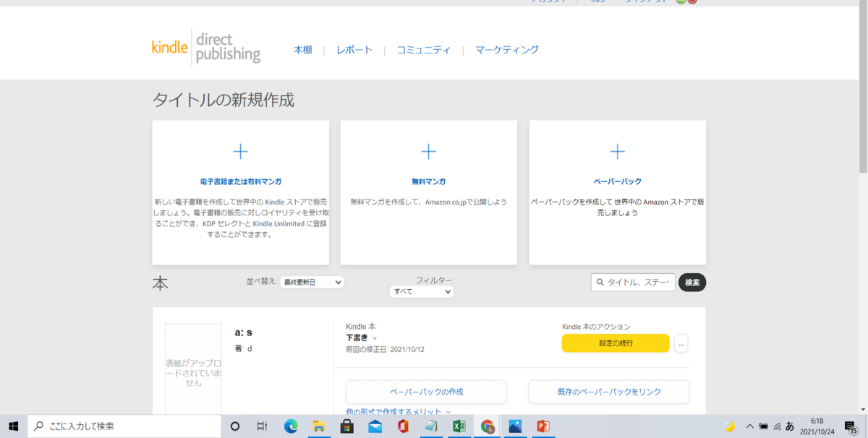Click the green smiley feedback icon
Image resolution: width=868 pixels, height=438 pixels.
pyautogui.click(x=680, y=2)
